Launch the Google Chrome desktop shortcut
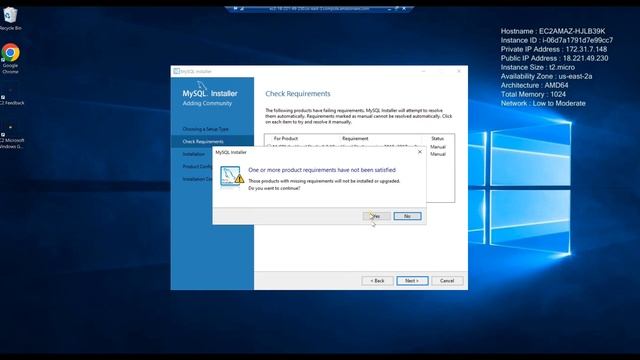The image size is (640, 360). coord(10,58)
